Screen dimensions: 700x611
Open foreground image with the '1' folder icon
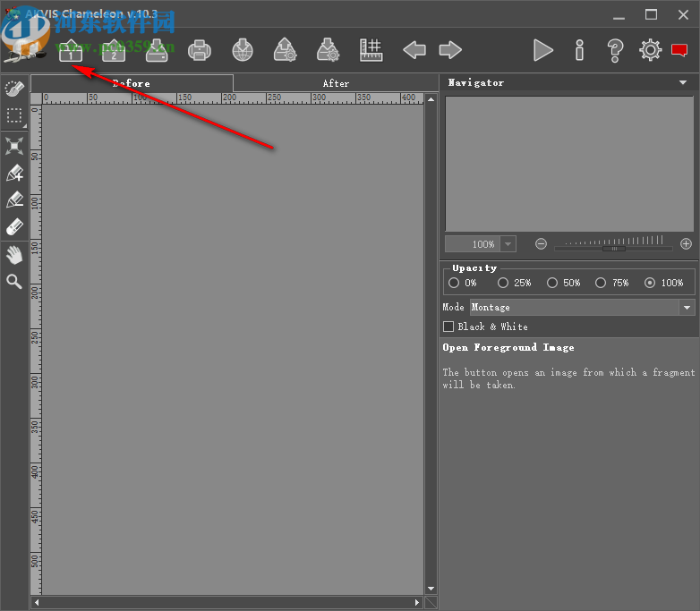coord(71,50)
